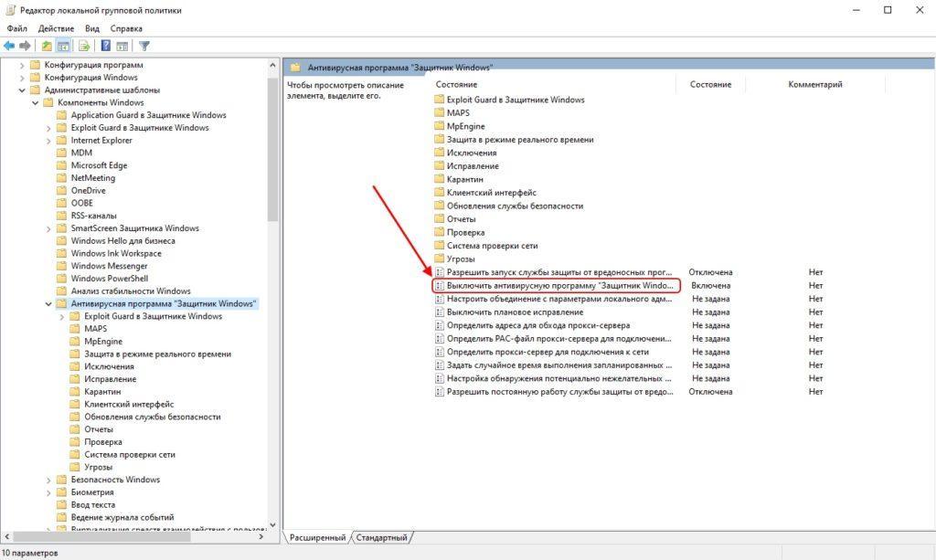Select policy Настроить объединение с параметрами локального
This screenshot has width=936, height=560.
point(559,299)
